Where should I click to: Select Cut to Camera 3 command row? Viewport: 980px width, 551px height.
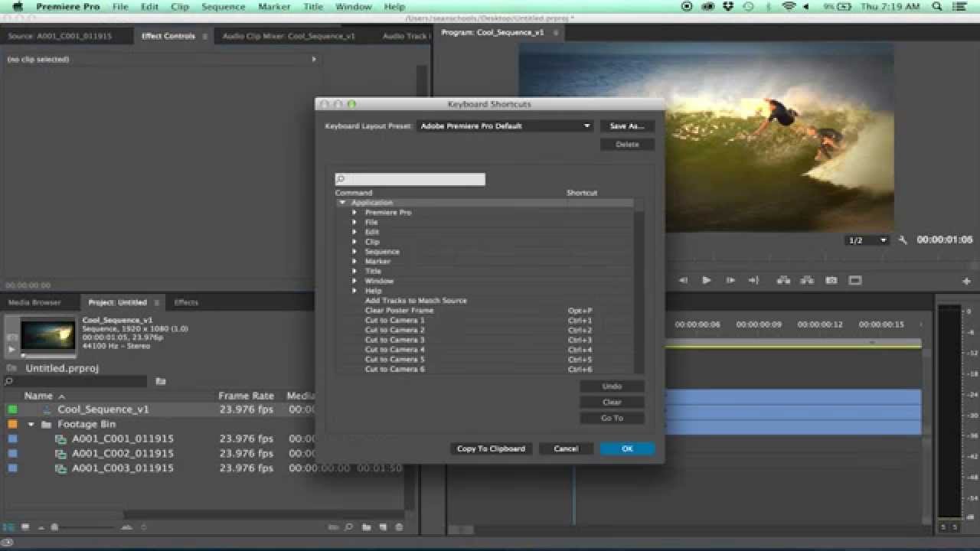point(485,340)
